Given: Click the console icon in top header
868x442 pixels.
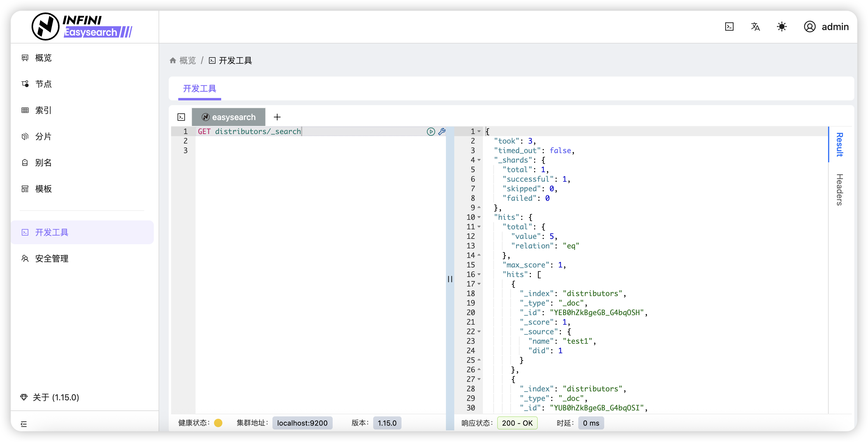Looking at the screenshot, I should (x=729, y=27).
